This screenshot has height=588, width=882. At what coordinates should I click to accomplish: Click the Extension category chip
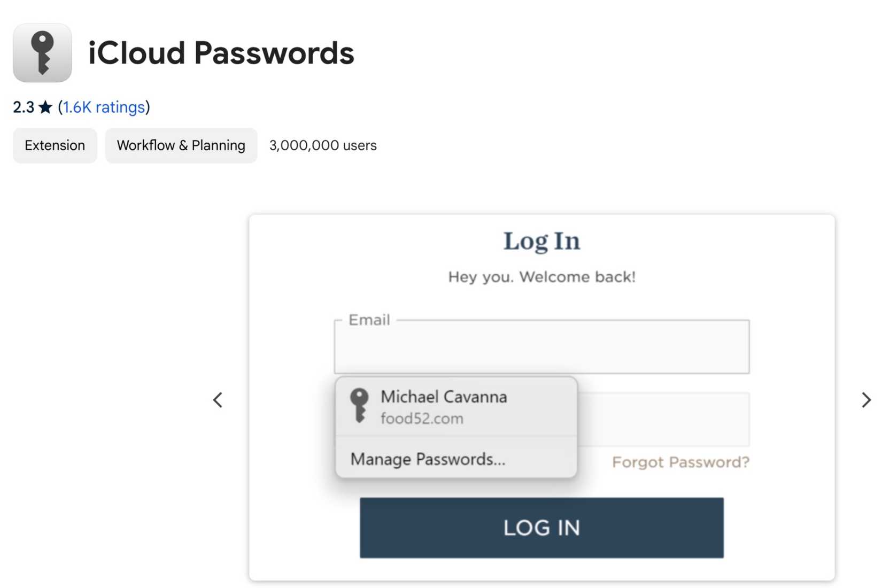pos(54,145)
